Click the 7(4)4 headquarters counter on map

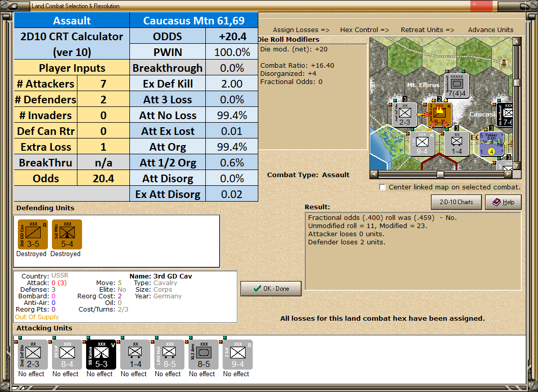456,86
